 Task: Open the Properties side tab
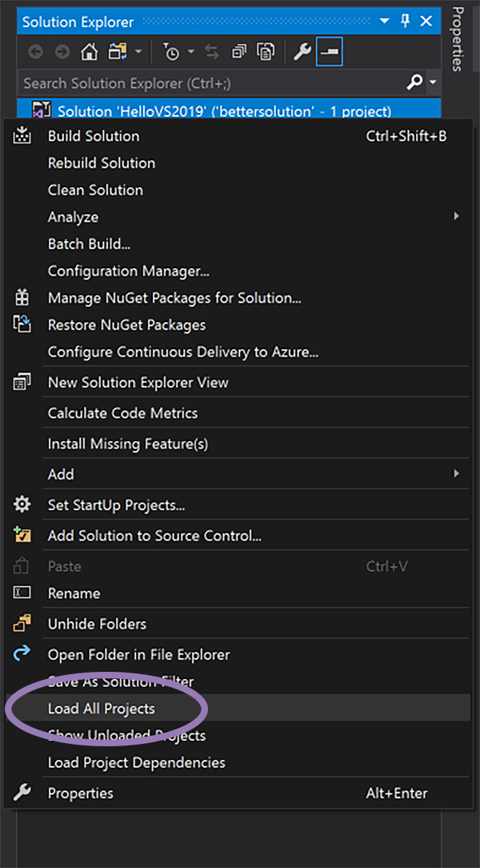point(458,38)
